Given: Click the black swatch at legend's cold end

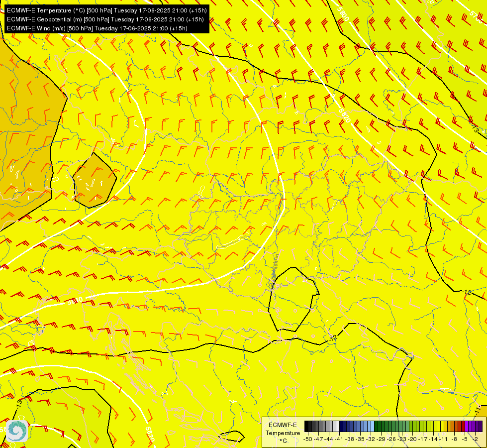Looking at the screenshot, I should pos(306,427).
